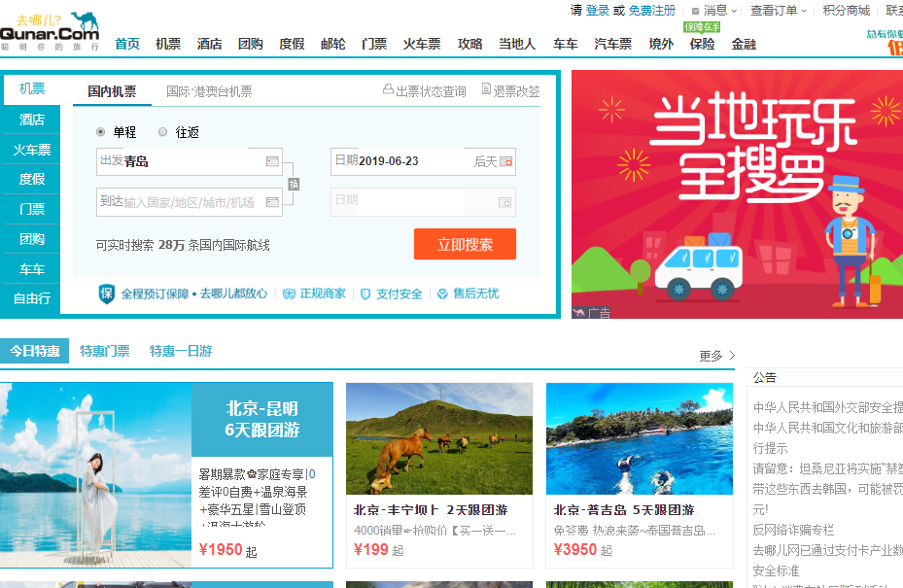
Task: Click the 到达 destination input field
Action: 189,202
